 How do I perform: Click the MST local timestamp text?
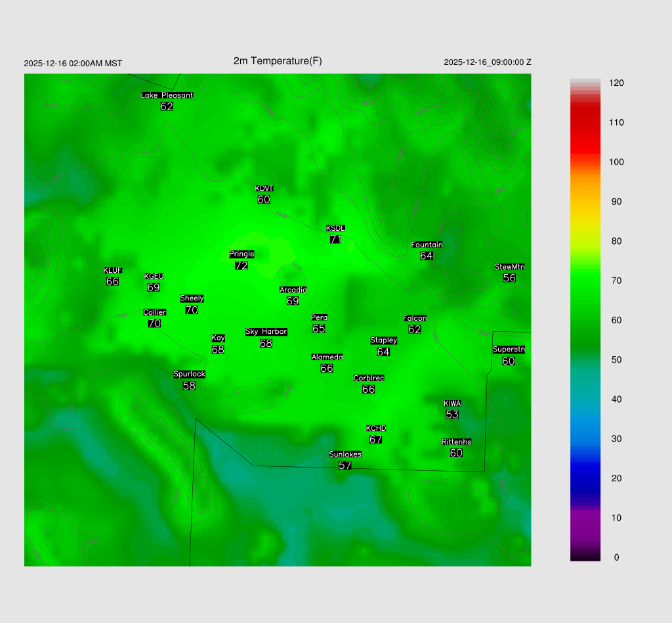tap(73, 64)
